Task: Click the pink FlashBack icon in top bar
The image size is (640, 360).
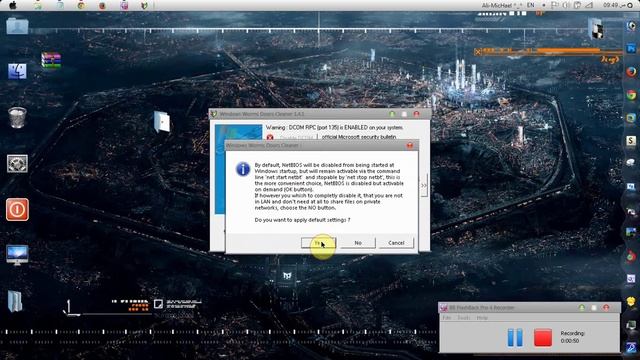Action: click(124, 5)
